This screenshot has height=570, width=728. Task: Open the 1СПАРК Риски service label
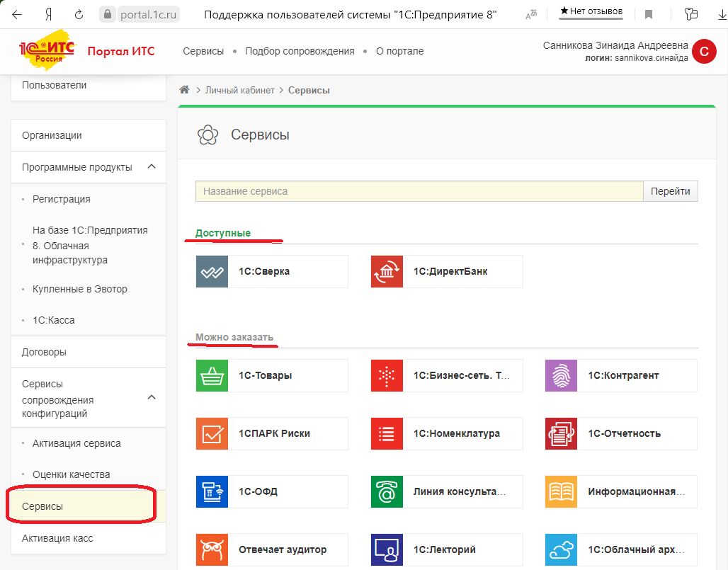[274, 433]
